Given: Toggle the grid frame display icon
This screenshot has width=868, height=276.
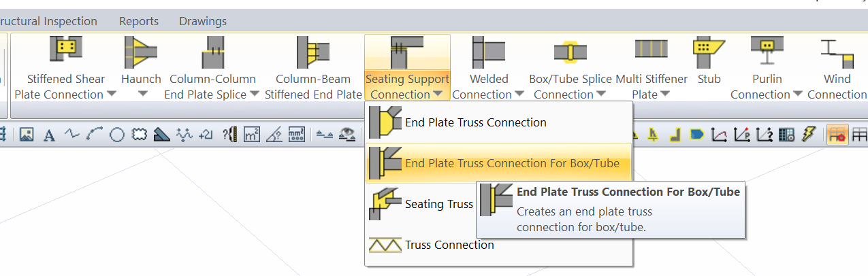Looking at the screenshot, I should (x=860, y=135).
